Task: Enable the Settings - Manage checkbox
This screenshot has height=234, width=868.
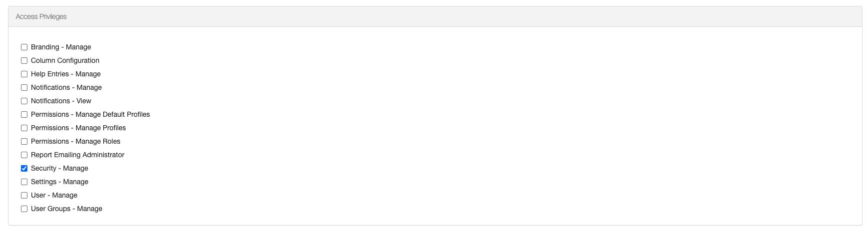Action: point(24,182)
